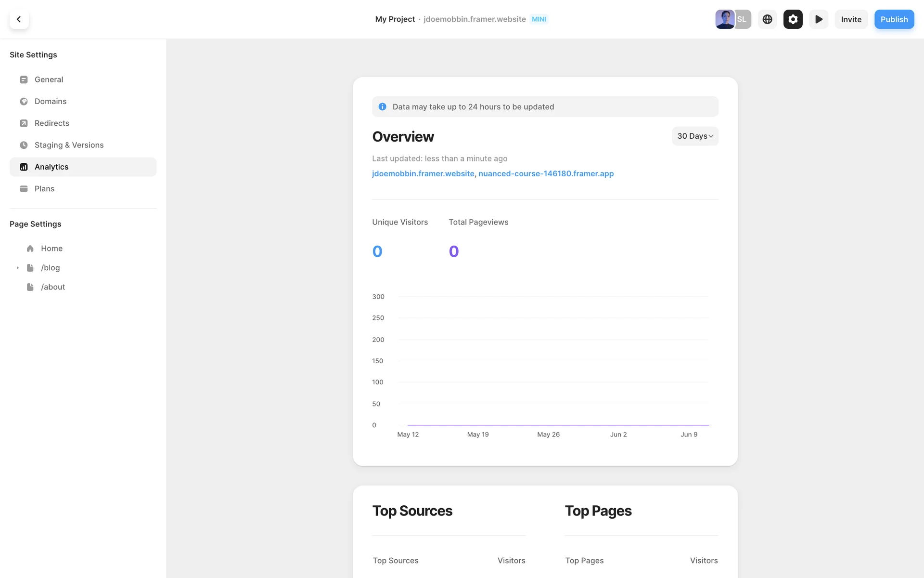
Task: Open nuanced-course-146180.framer.app link
Action: [x=546, y=173]
